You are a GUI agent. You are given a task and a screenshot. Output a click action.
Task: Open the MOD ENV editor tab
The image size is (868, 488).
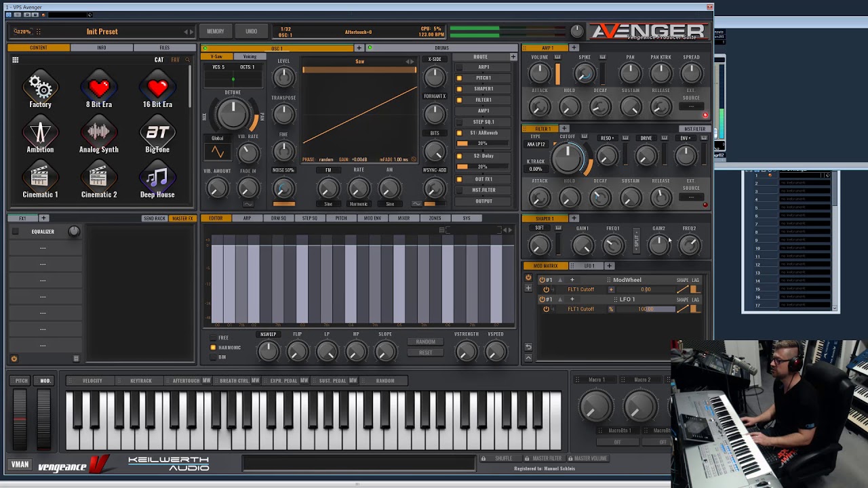(372, 218)
